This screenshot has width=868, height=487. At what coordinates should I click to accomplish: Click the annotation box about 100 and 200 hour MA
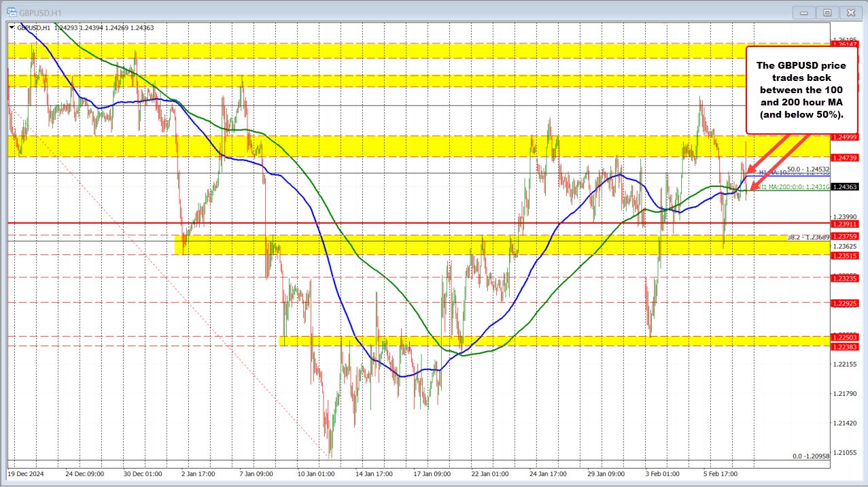pos(801,90)
